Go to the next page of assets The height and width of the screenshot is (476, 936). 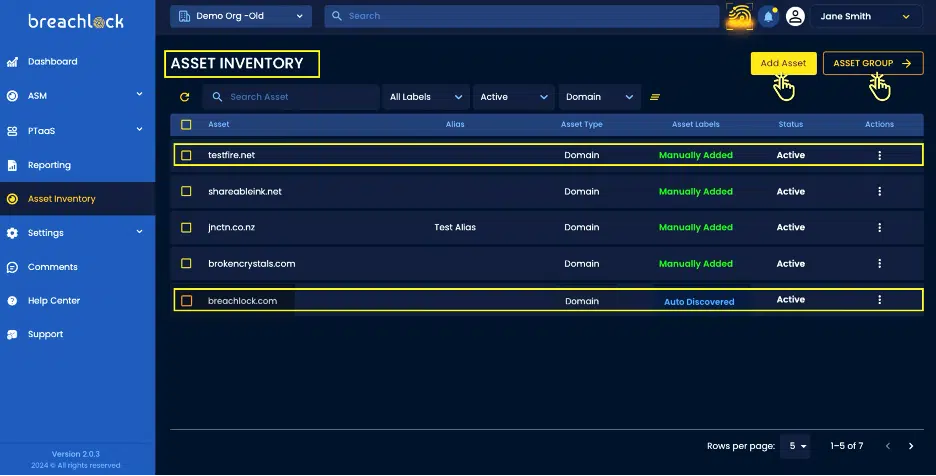coord(911,446)
